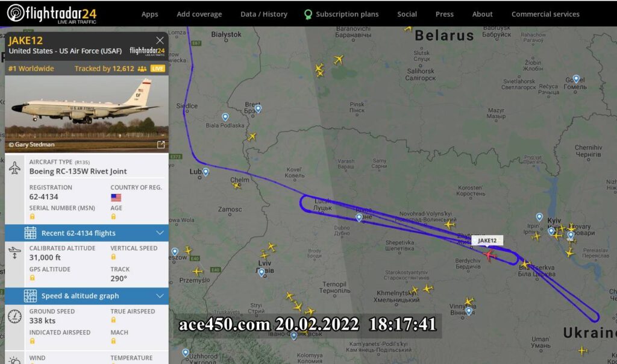Click the lock icon under Vertical Speed
The height and width of the screenshot is (364, 617).
point(113,257)
